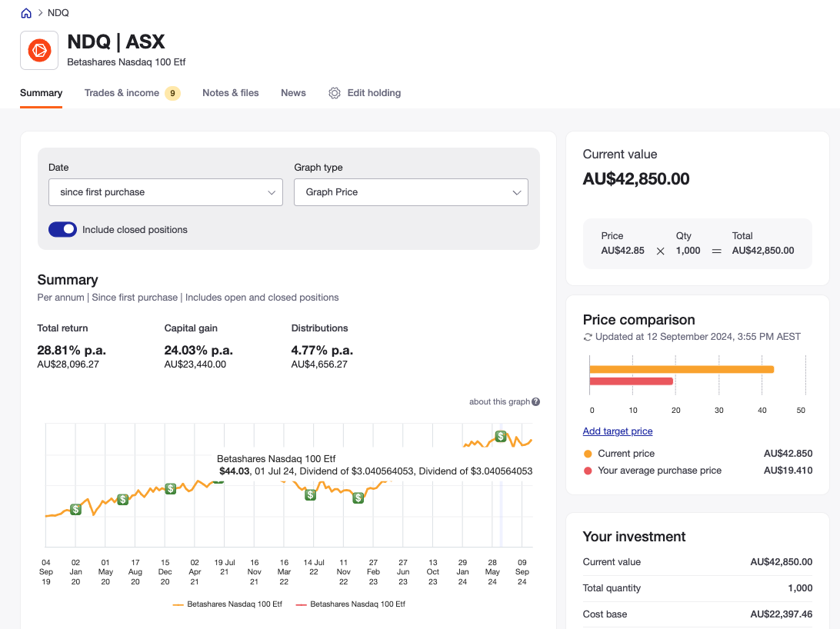Image resolution: width=840 pixels, height=629 pixels.
Task: Open the News tab
Action: (x=293, y=92)
